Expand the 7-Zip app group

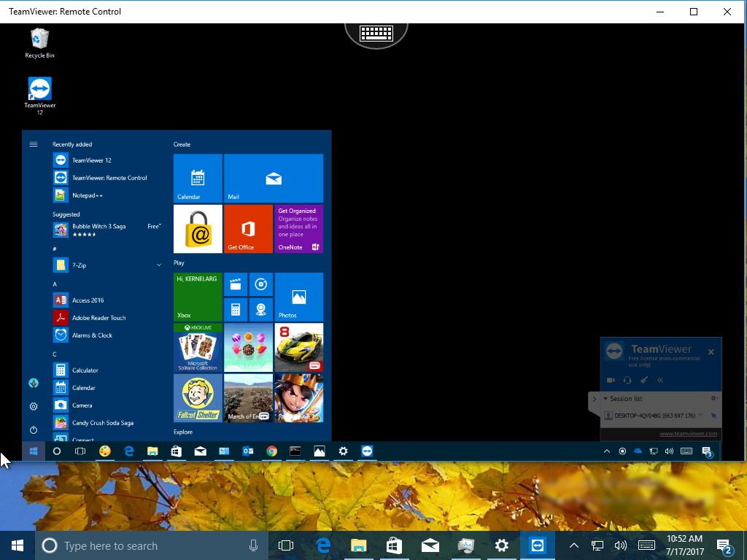(159, 265)
